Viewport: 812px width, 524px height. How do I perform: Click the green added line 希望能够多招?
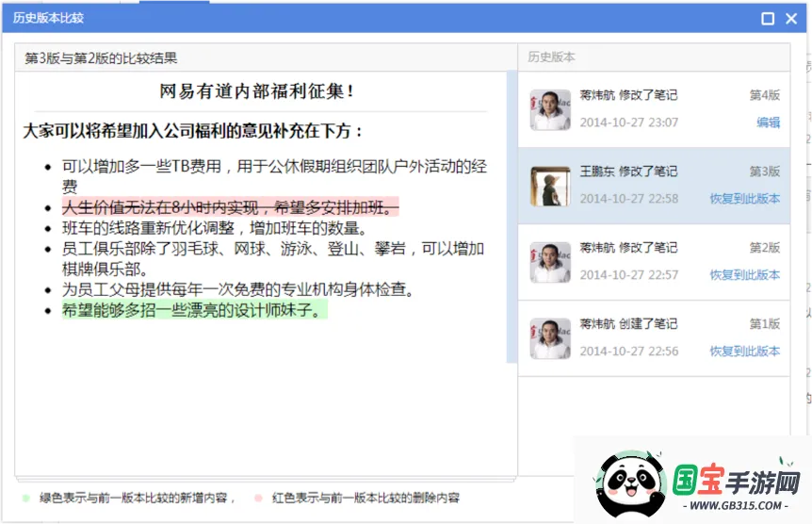pyautogui.click(x=195, y=310)
